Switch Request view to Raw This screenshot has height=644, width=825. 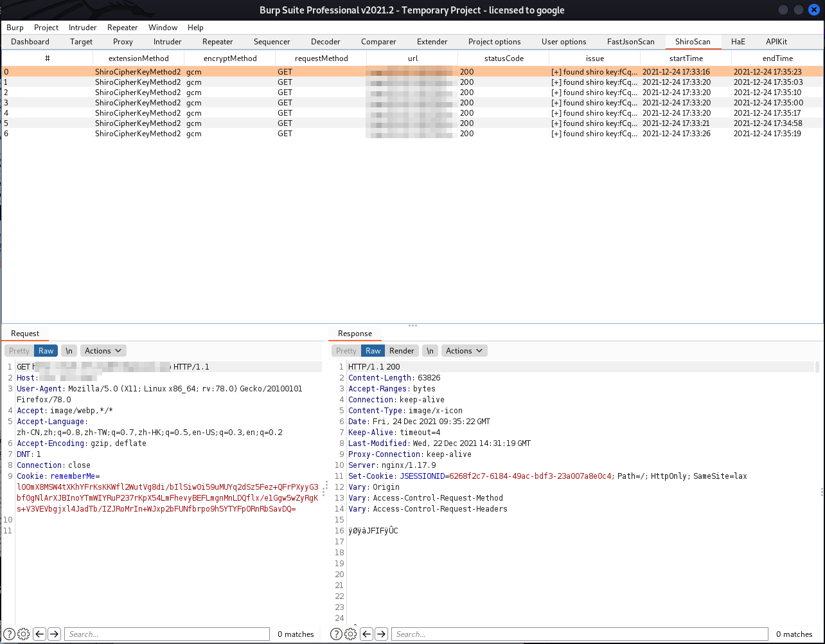pos(46,350)
